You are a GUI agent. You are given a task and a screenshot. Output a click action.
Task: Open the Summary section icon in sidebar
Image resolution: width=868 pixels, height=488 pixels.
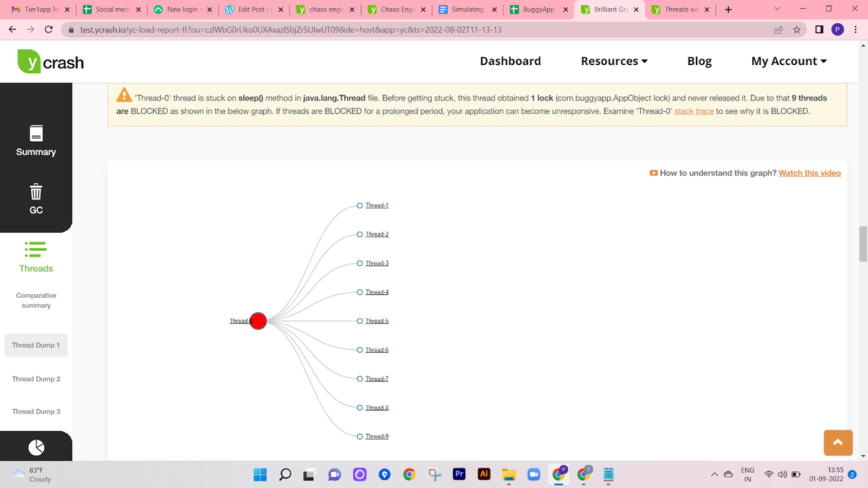[x=36, y=134]
